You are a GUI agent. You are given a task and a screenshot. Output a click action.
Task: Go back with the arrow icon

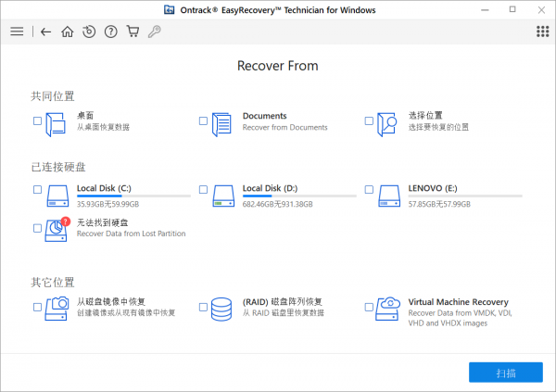pos(45,32)
